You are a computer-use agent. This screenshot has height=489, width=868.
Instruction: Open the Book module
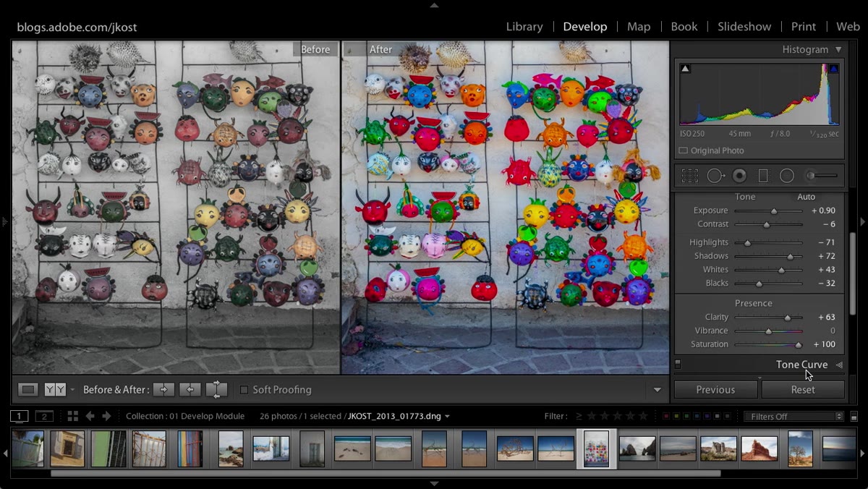684,27
